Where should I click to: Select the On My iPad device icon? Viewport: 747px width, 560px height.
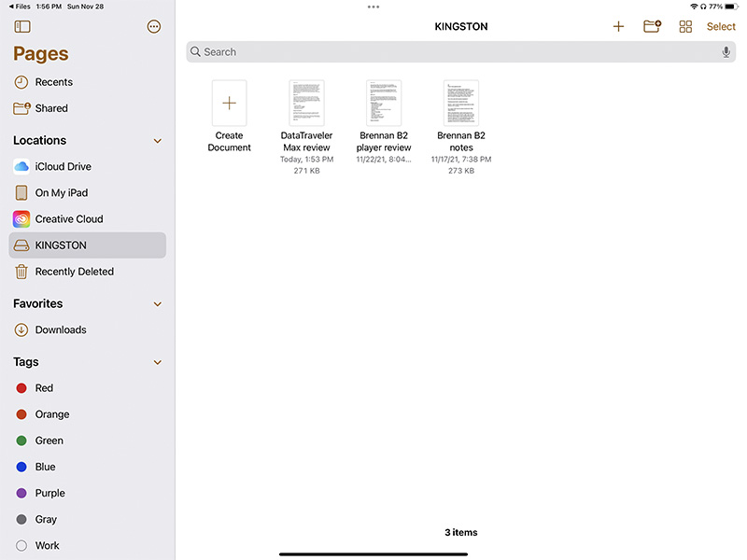(21, 193)
